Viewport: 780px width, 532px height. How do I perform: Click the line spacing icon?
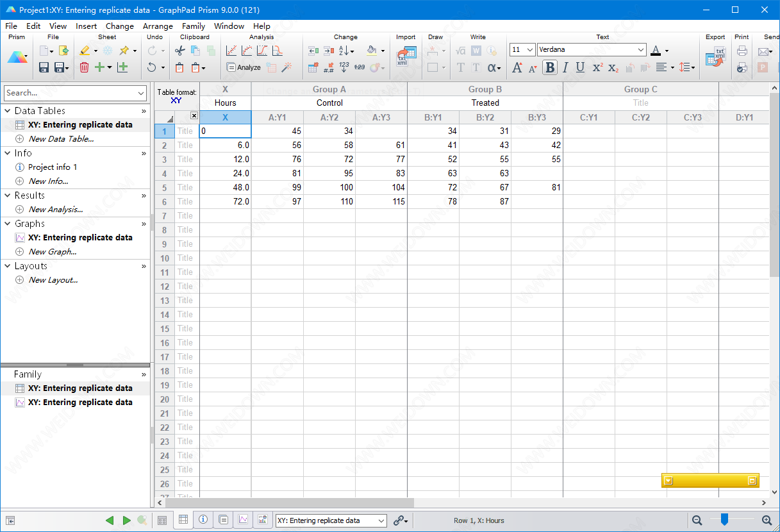coord(685,67)
